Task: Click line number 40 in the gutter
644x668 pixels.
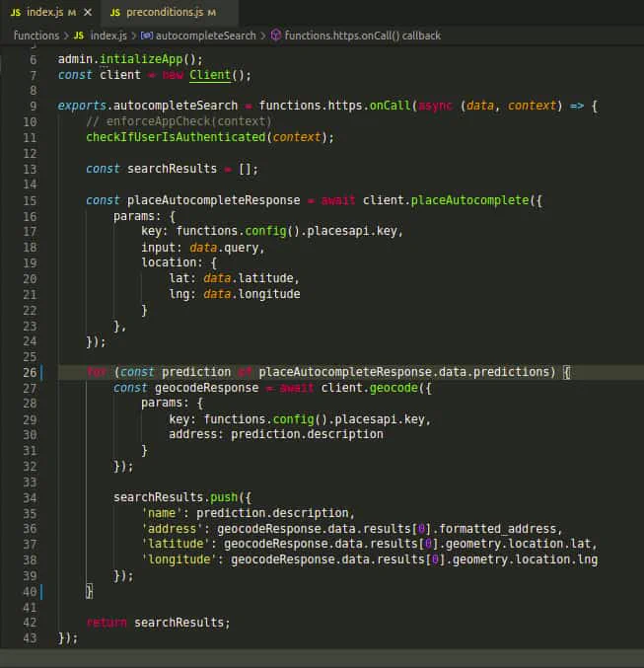Action: [30, 592]
